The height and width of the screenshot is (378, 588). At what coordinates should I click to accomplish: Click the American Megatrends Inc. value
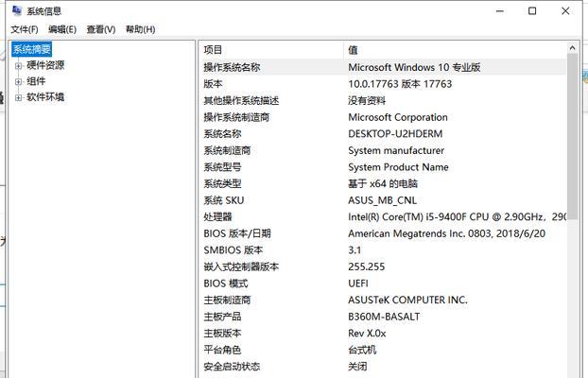pyautogui.click(x=446, y=233)
